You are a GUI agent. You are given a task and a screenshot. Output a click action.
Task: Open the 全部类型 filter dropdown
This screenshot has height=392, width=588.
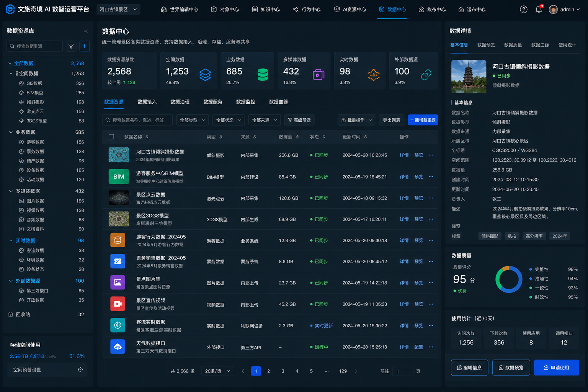(x=193, y=120)
